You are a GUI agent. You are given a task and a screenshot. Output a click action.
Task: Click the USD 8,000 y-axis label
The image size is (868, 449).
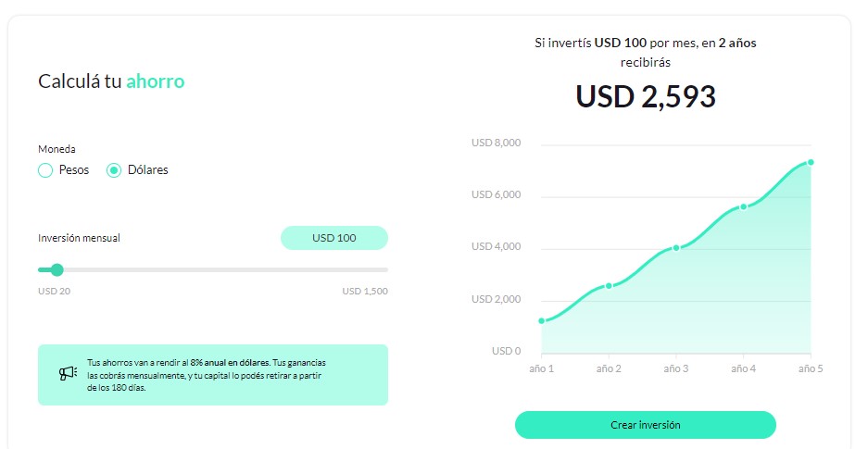click(496, 143)
